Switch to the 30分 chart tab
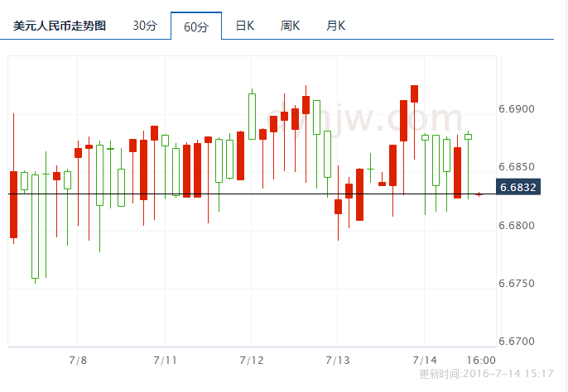The image size is (568, 392). tap(145, 26)
